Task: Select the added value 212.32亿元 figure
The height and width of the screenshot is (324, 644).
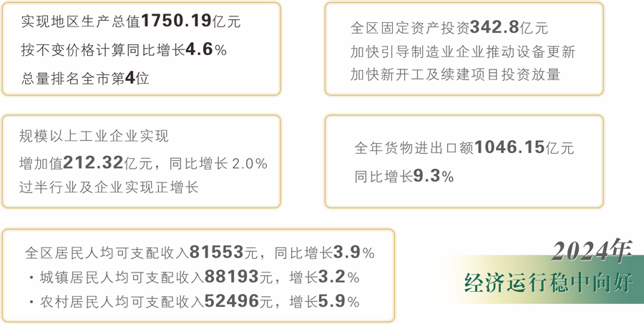Action: click(107, 162)
